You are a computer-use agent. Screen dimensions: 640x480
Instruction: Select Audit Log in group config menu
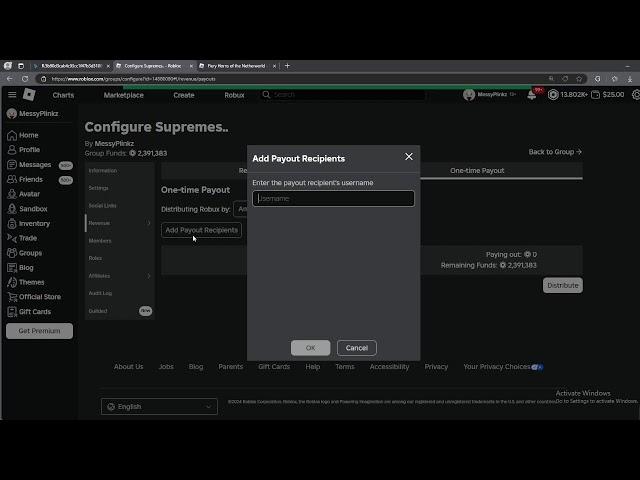[100, 293]
